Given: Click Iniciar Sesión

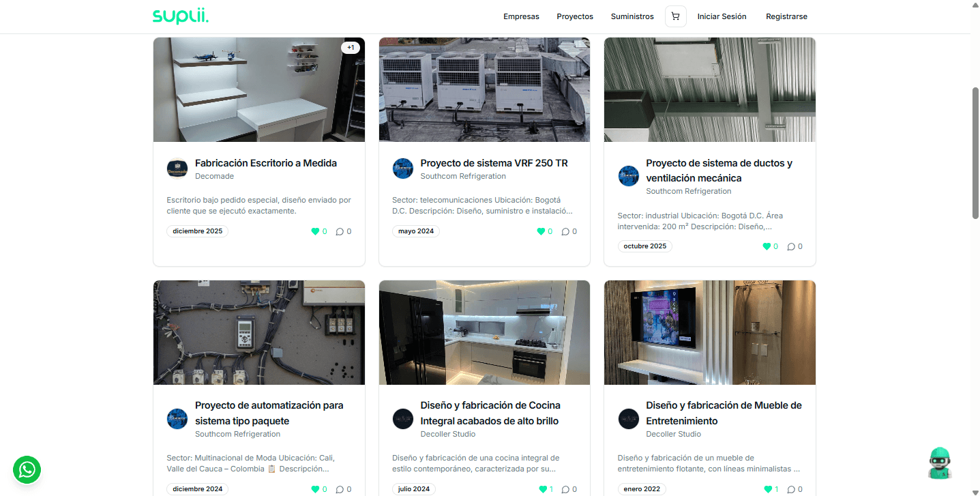Looking at the screenshot, I should tap(722, 16).
